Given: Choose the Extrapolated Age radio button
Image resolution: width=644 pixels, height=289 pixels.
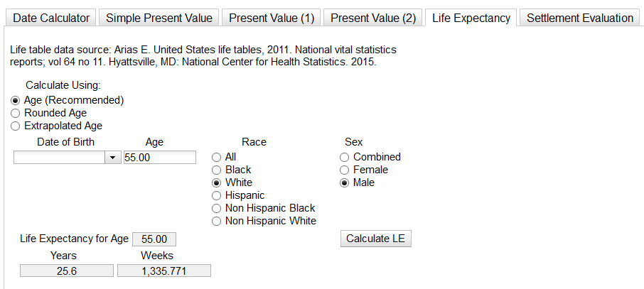Looking at the screenshot, I should pos(16,126).
